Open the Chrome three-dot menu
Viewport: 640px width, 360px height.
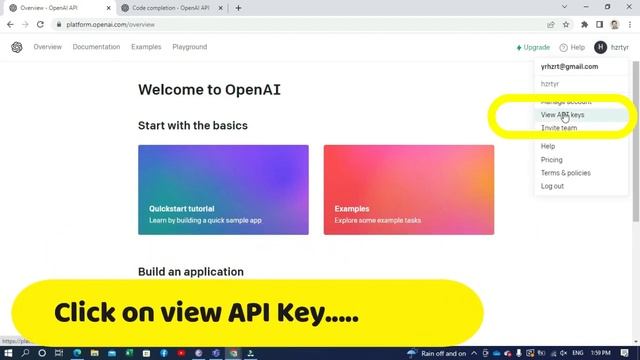(x=630, y=24)
